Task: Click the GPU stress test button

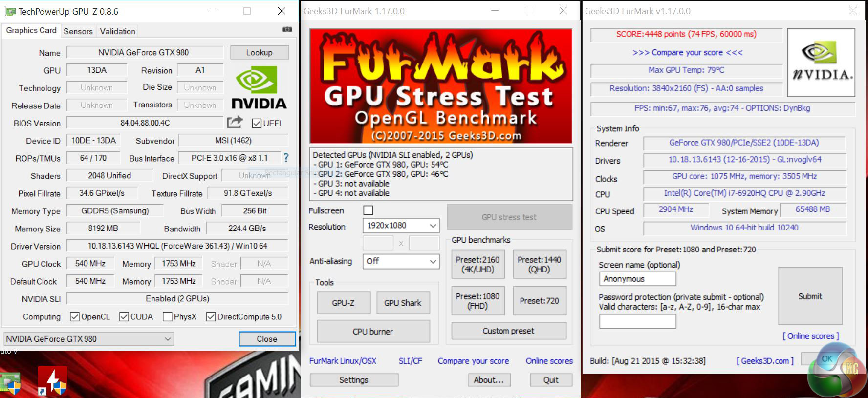Action: point(509,217)
